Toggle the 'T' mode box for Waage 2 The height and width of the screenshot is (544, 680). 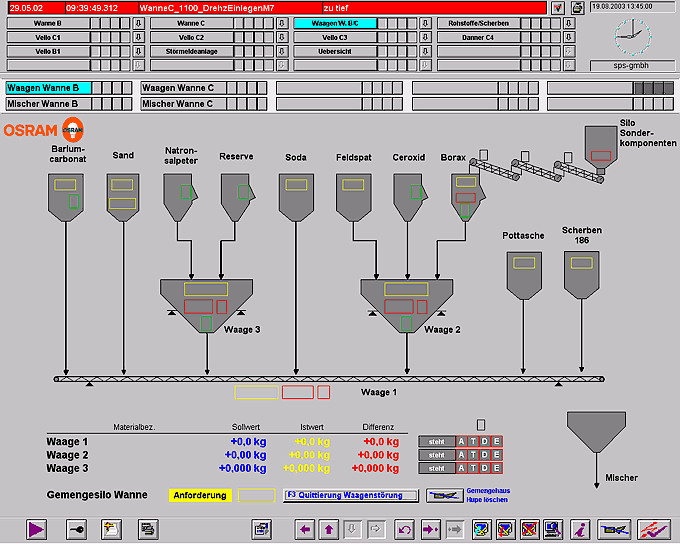pos(473,454)
